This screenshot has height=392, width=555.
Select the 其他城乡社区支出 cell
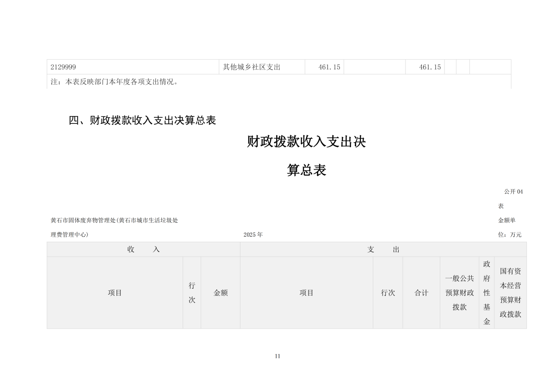tap(262, 67)
